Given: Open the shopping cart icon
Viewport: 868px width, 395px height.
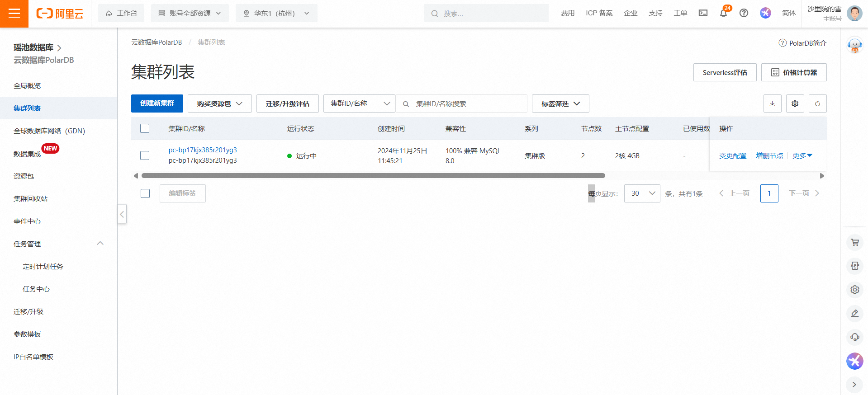Looking at the screenshot, I should coord(854,242).
